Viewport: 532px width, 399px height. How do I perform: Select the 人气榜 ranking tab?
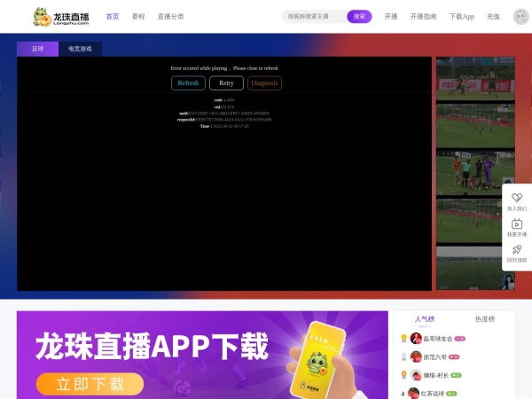(425, 319)
